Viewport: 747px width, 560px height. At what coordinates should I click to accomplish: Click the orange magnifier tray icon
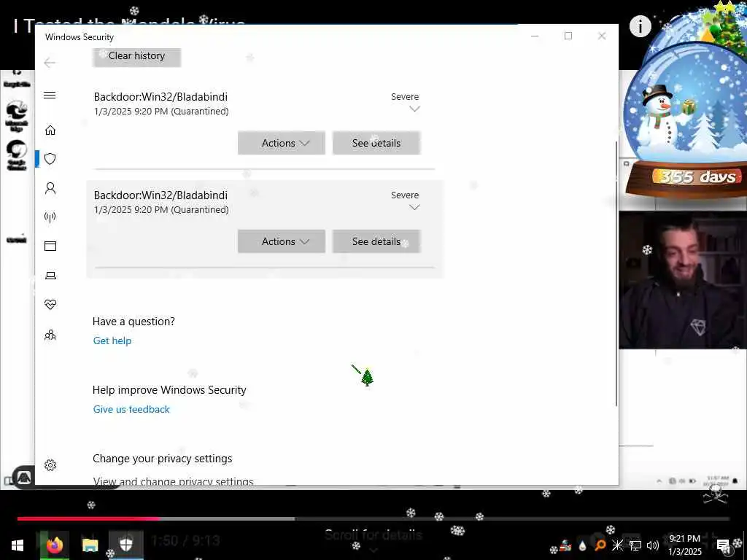click(600, 545)
